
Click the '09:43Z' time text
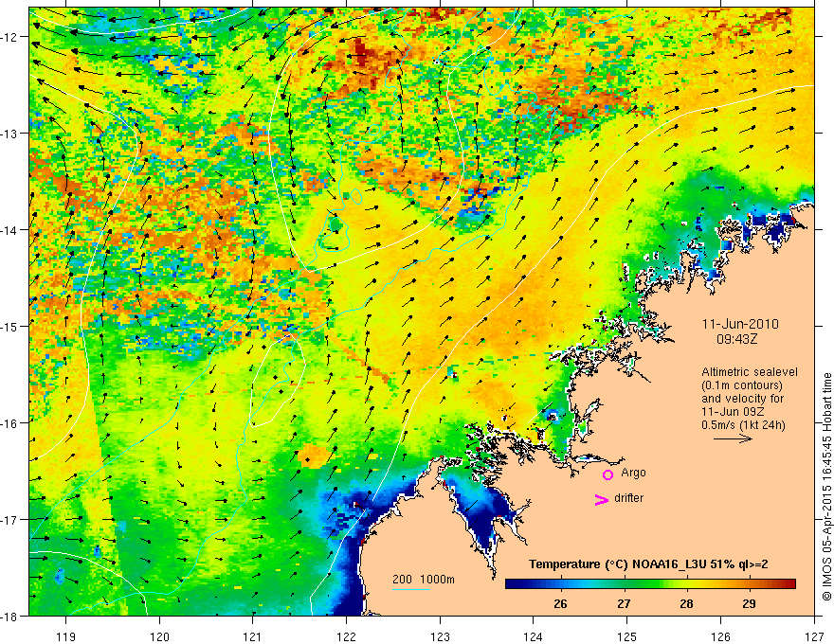[737, 339]
